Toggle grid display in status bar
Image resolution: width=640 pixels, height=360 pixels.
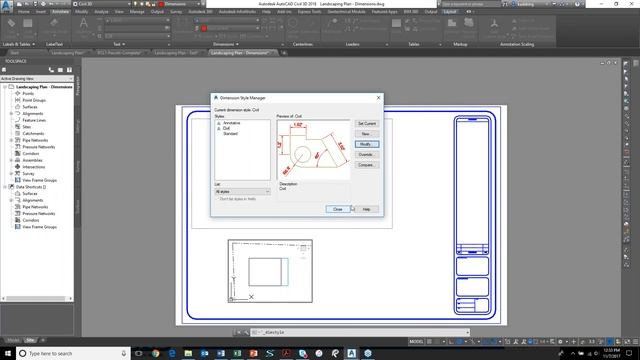coord(429,342)
